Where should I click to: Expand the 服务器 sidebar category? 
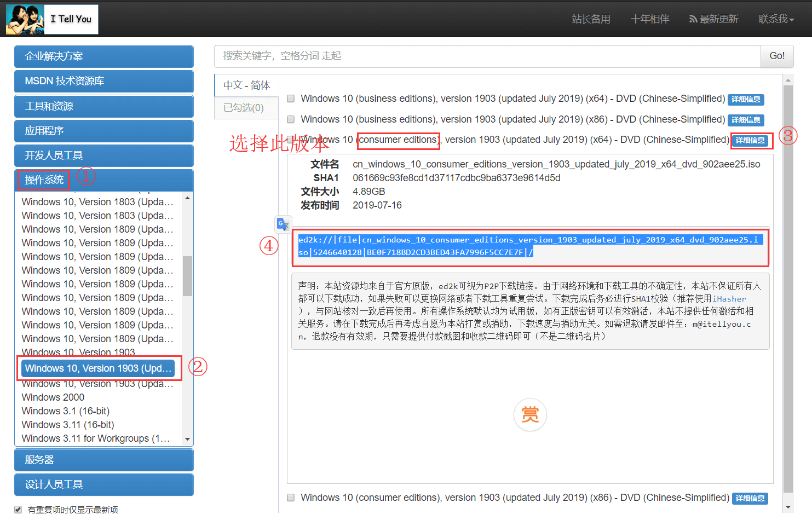point(103,460)
